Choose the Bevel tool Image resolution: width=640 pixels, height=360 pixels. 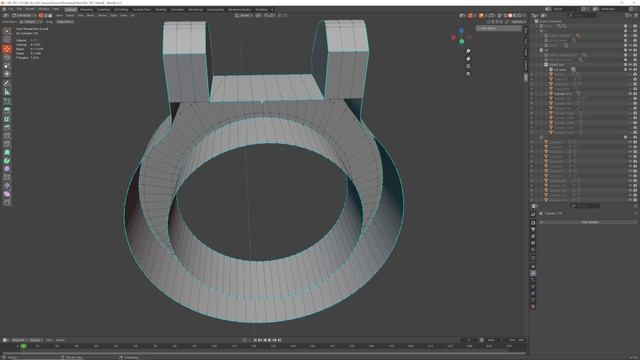(x=7, y=127)
